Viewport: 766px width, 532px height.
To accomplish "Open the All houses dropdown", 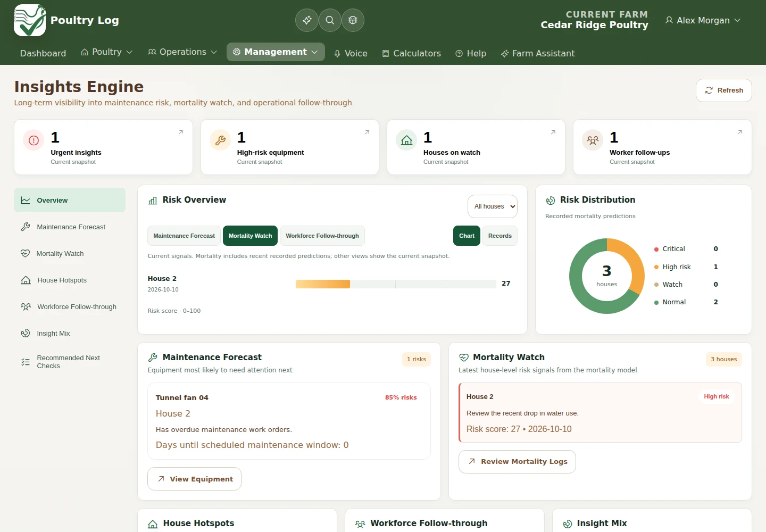I will pos(493,206).
